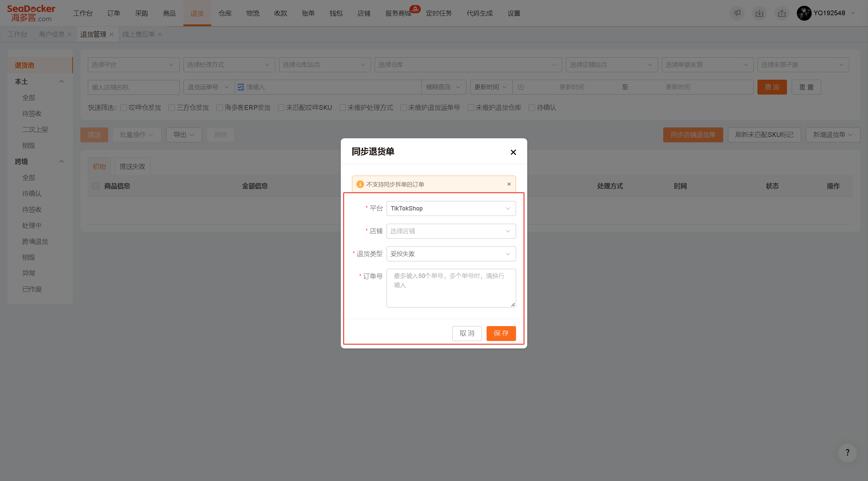
Task: Toggle 待确认 quick filter
Action: [x=532, y=107]
